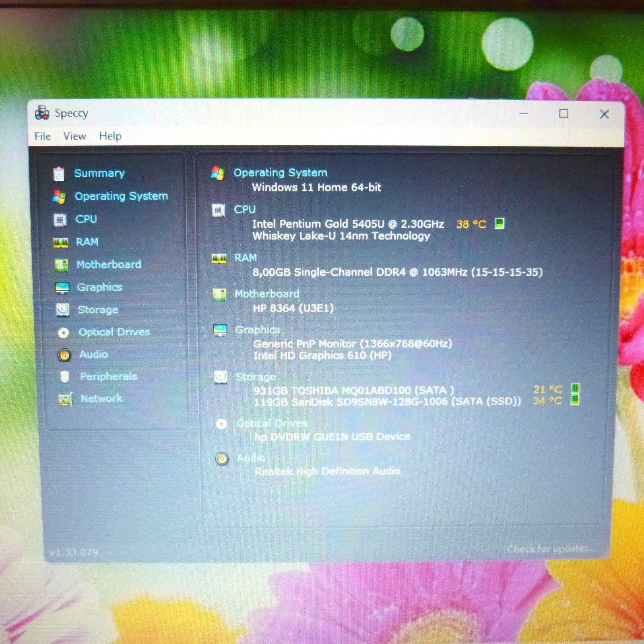
Task: Click the Graphics monitor icon in the sidebar
Action: pos(62,287)
